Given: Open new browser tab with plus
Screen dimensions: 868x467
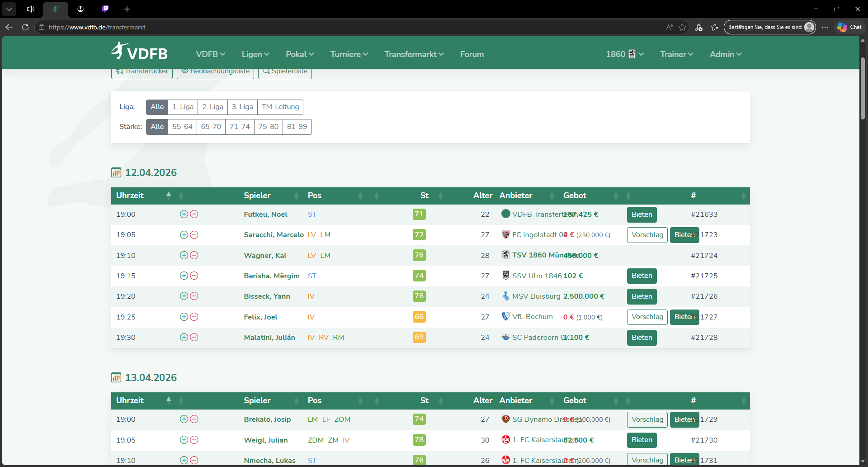Looking at the screenshot, I should [127, 9].
